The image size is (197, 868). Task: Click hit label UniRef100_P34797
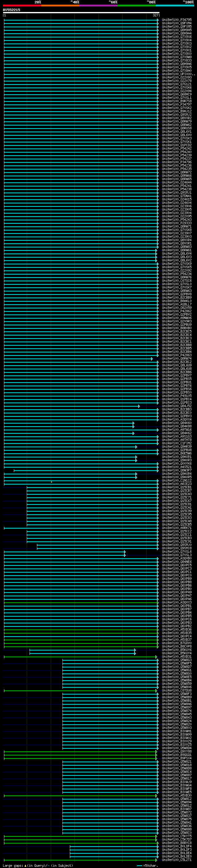tap(176, 105)
